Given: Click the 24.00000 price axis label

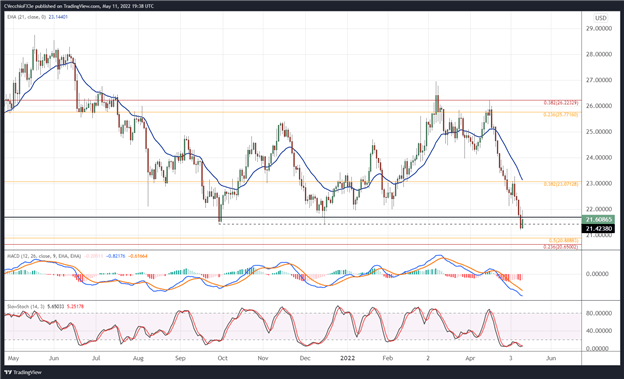Looking at the screenshot, I should [x=599, y=158].
